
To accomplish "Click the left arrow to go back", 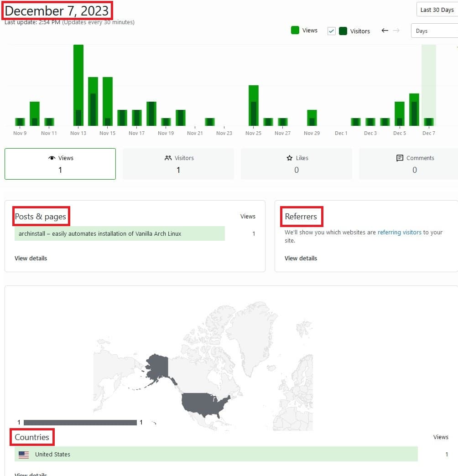I will coord(385,31).
